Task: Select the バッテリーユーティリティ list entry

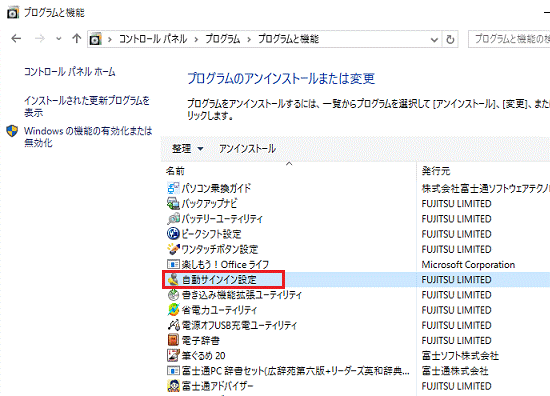Action: pyautogui.click(x=222, y=219)
